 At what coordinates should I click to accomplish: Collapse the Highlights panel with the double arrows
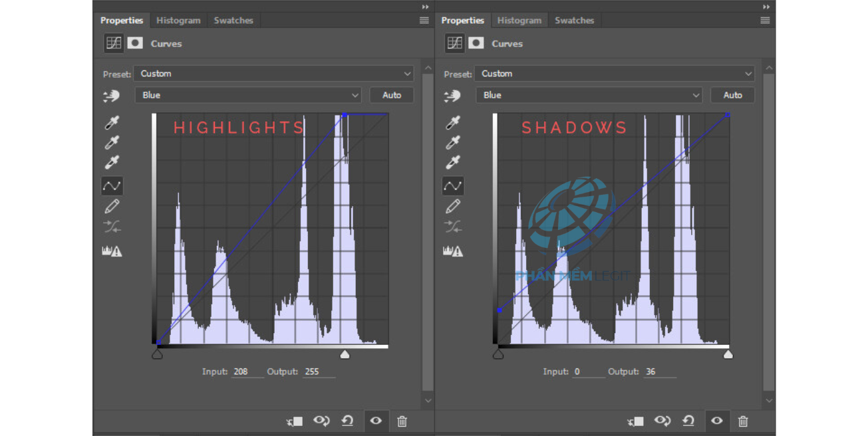pos(426,7)
